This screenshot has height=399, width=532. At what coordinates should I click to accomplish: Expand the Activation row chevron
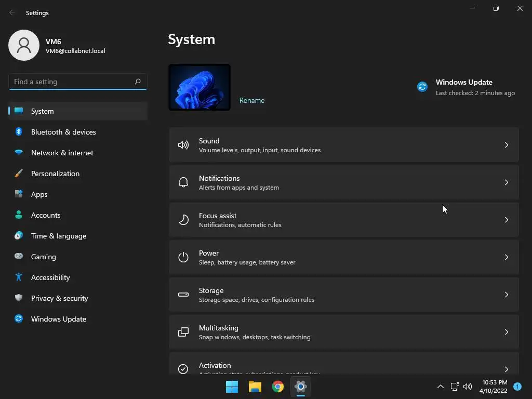point(506,369)
